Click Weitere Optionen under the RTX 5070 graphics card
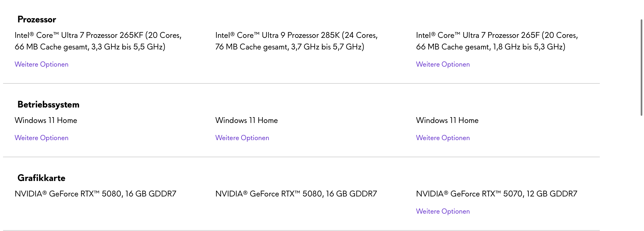The height and width of the screenshot is (231, 644). pos(443,211)
